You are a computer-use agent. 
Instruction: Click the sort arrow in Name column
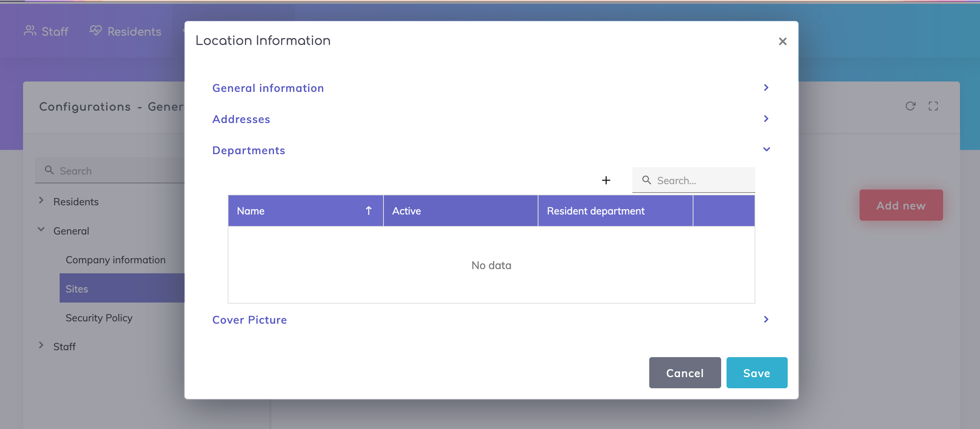pos(368,211)
